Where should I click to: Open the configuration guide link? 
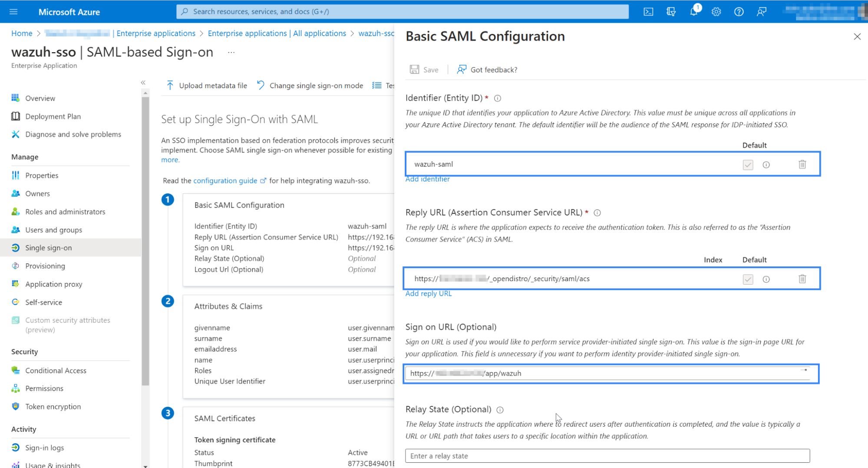pyautogui.click(x=229, y=181)
